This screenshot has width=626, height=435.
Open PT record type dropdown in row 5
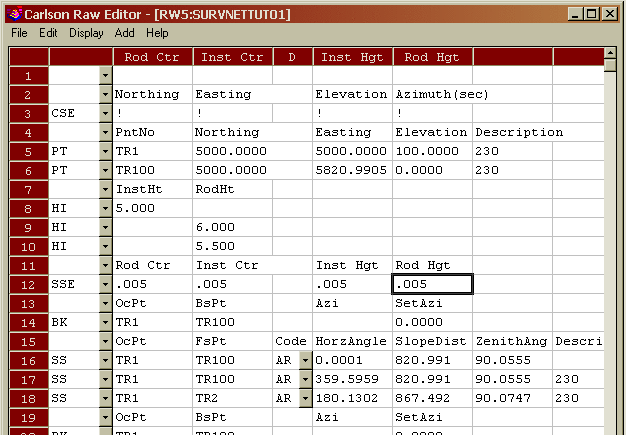click(x=105, y=152)
